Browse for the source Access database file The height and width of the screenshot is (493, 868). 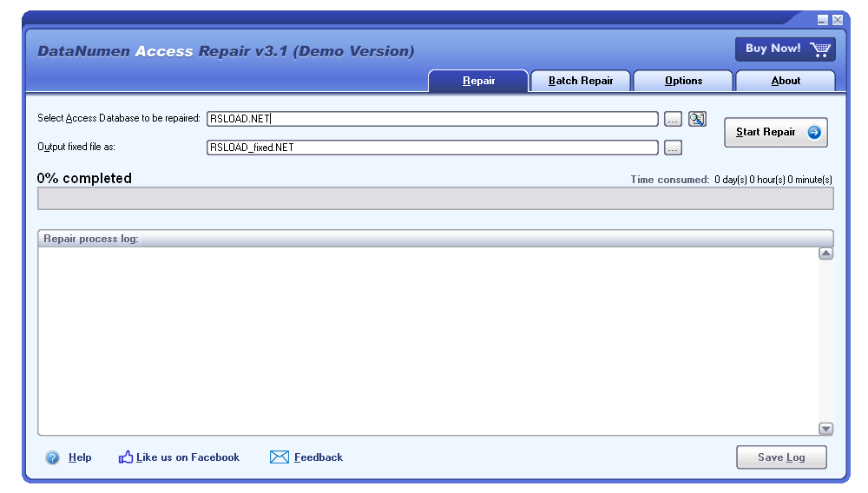point(673,119)
